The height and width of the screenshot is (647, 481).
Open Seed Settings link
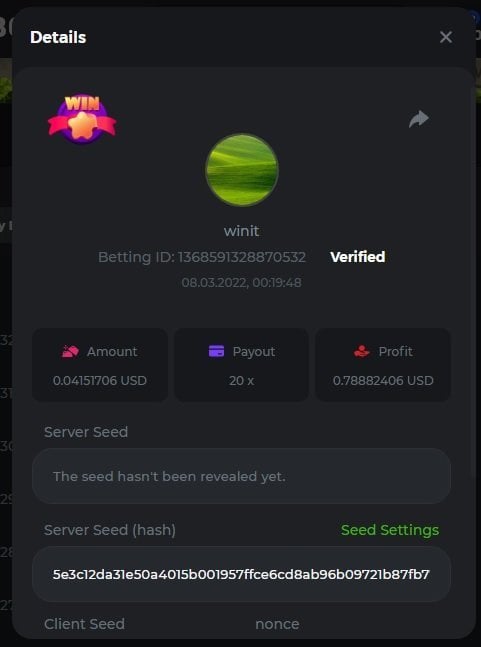tap(390, 530)
